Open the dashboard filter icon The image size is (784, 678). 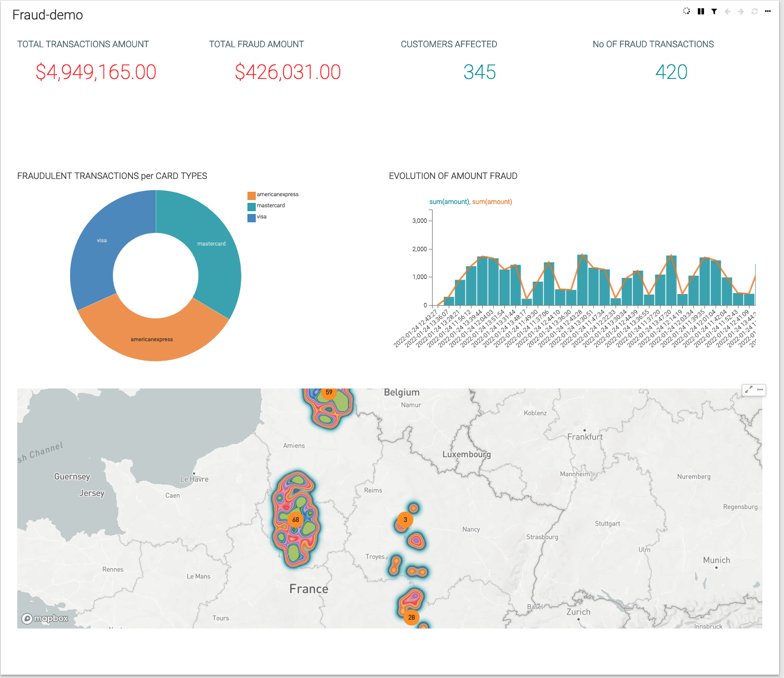pyautogui.click(x=714, y=11)
